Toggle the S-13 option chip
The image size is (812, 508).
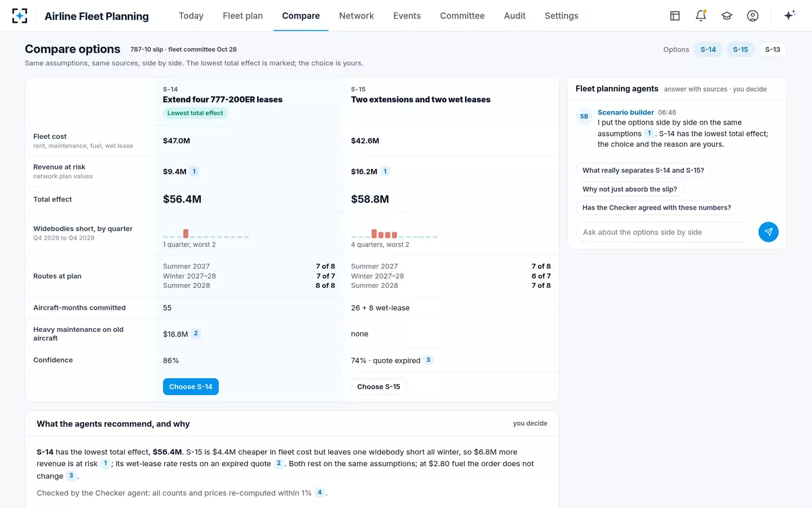773,50
